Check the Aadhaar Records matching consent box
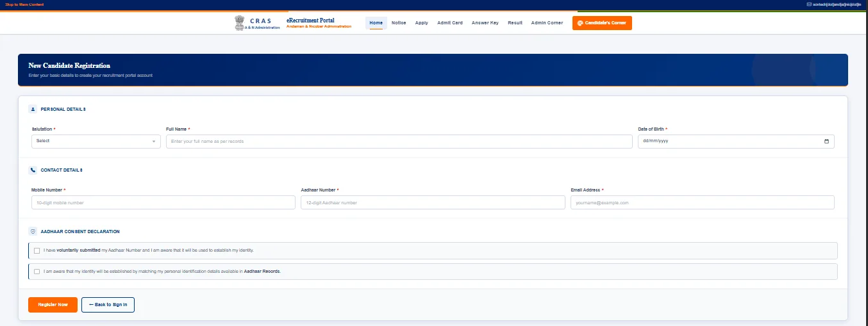868x326 pixels. coord(37,272)
